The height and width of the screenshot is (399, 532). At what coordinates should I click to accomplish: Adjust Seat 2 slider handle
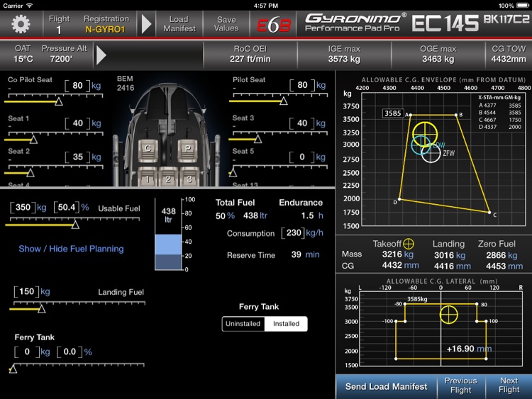(x=31, y=173)
